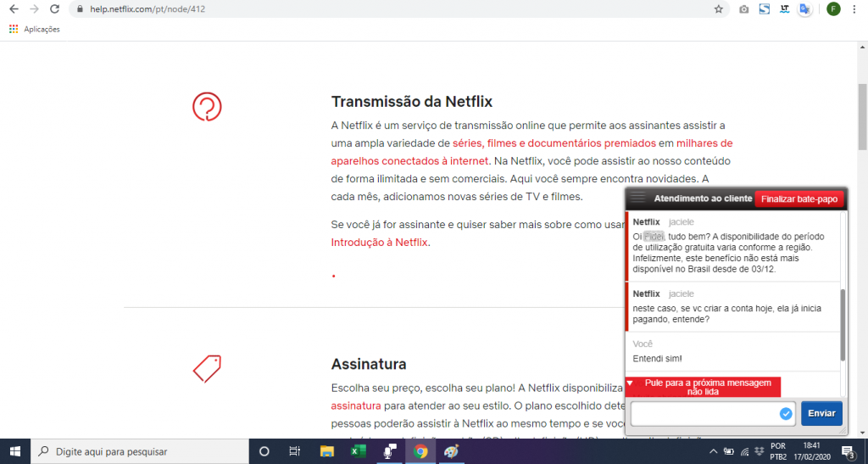
Task: Open the Paint palette app on the taskbar
Action: 451,451
